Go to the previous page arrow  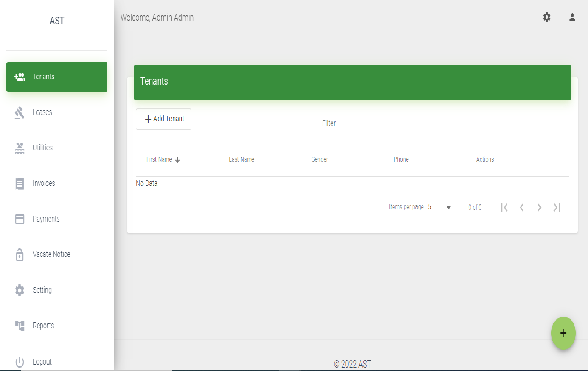pos(522,207)
